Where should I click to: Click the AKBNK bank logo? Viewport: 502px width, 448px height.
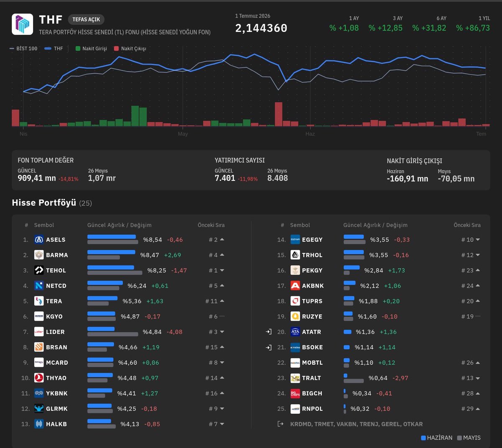[x=295, y=286]
